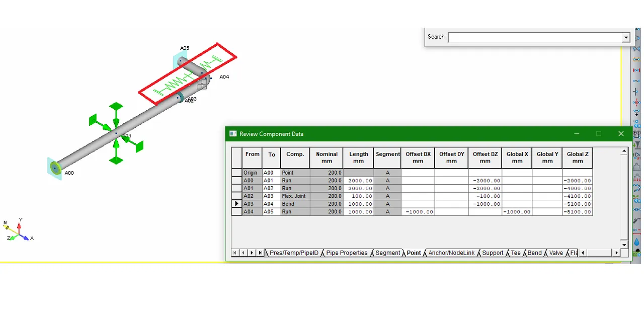Switch to the Pipe Properties tab

(347, 253)
